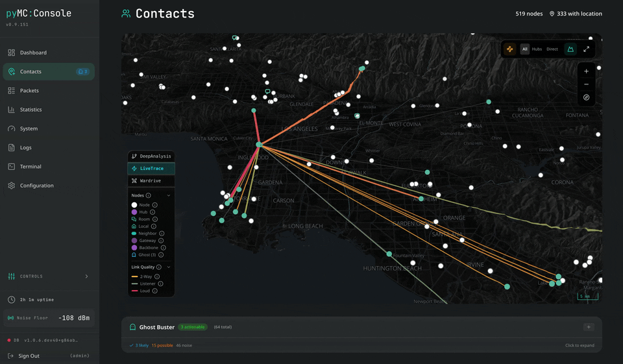Click the info icon beside Neighbor legend
623x364 pixels.
click(162, 234)
